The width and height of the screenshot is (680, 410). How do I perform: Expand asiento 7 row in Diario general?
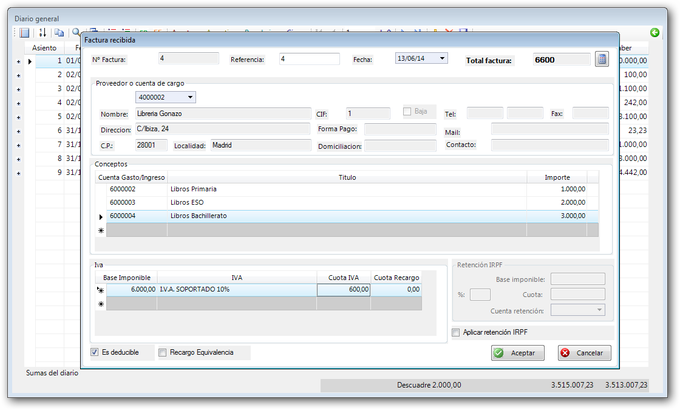[x=18, y=145]
